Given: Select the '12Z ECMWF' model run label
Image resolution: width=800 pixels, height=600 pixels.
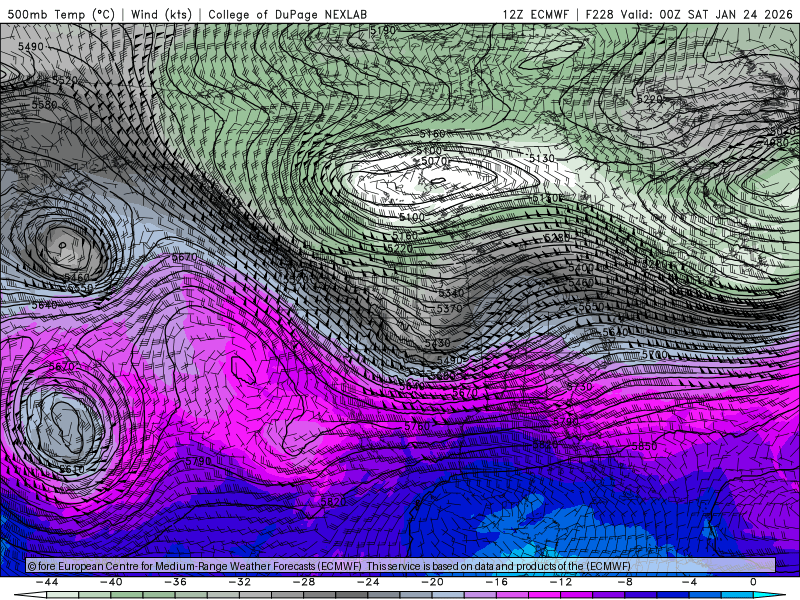Looking at the screenshot, I should pos(535,14).
